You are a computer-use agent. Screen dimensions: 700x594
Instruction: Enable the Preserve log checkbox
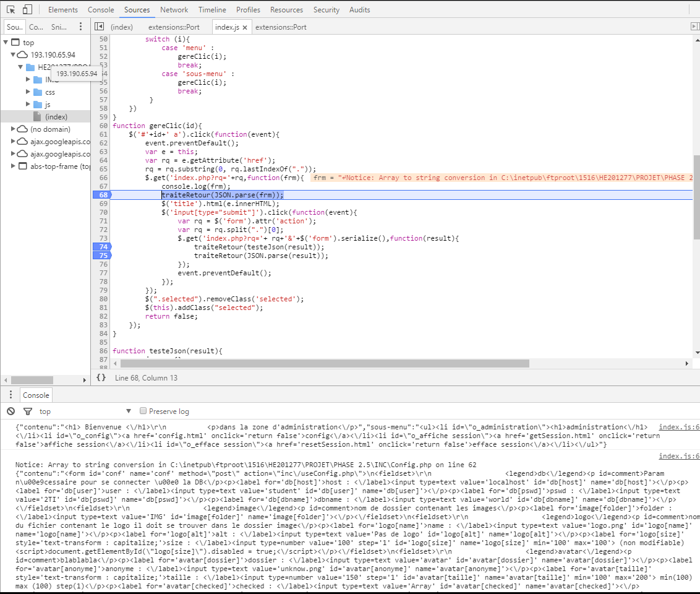coord(143,410)
